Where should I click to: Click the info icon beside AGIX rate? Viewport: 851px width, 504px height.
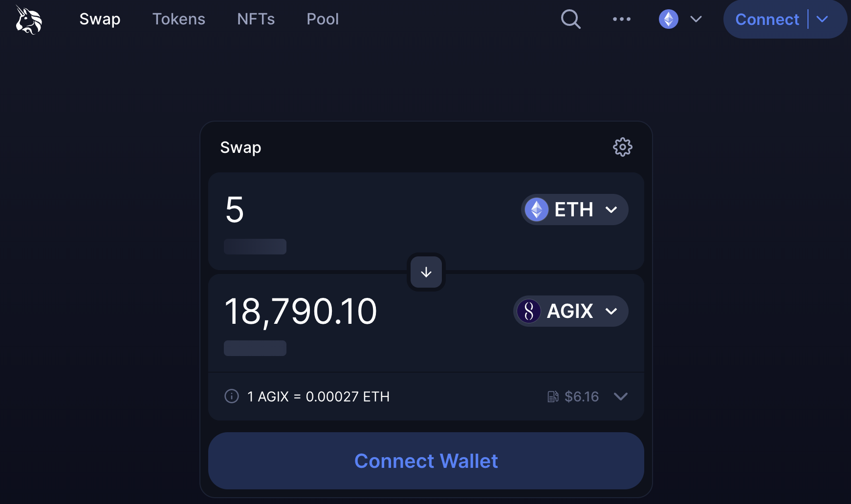232,396
